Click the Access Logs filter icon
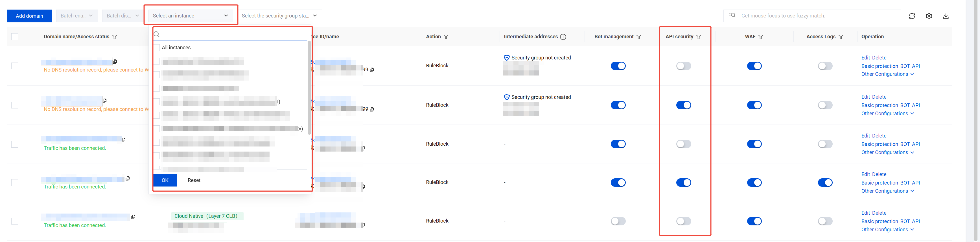The width and height of the screenshot is (980, 242). (841, 37)
